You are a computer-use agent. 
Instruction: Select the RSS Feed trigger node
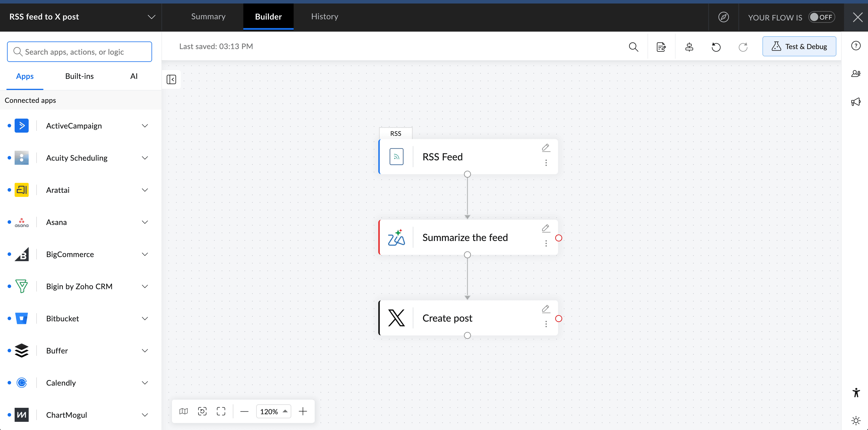[x=469, y=157]
